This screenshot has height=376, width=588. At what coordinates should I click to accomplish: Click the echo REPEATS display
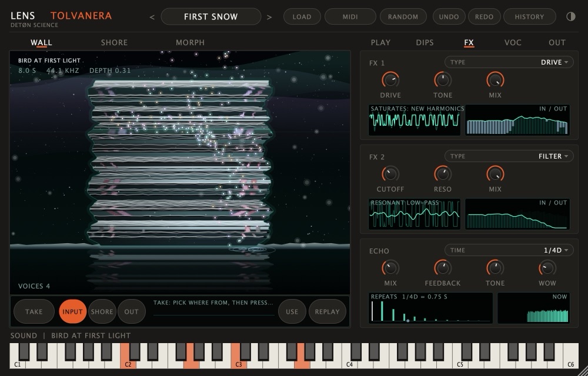pyautogui.click(x=430, y=308)
